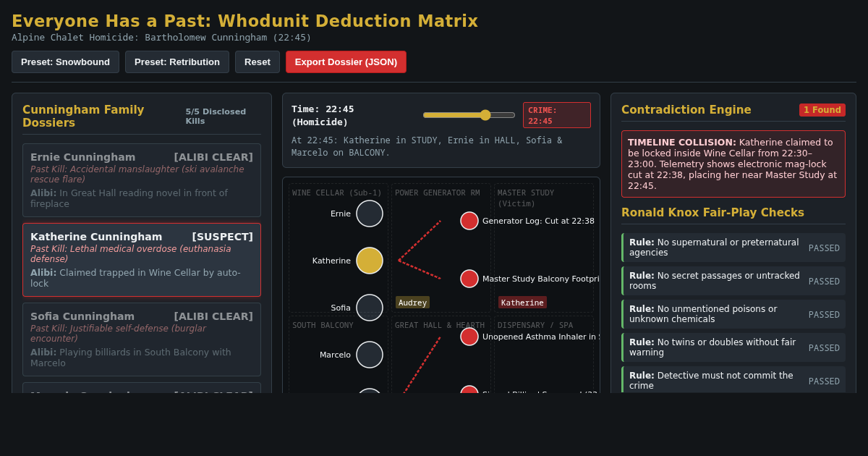Export the dossier as JSON
Image resolution: width=868 pixels, height=456 pixels.
(x=346, y=62)
